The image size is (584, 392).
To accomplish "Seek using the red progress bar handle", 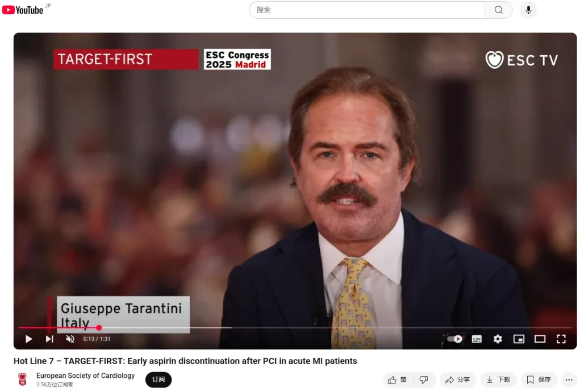I will 99,328.
